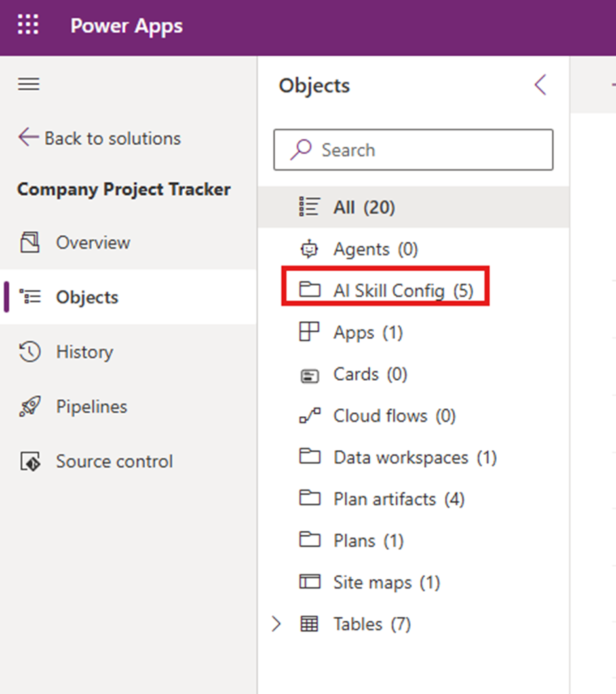Click the Source control icon
Image resolution: width=616 pixels, height=694 pixels.
point(30,461)
